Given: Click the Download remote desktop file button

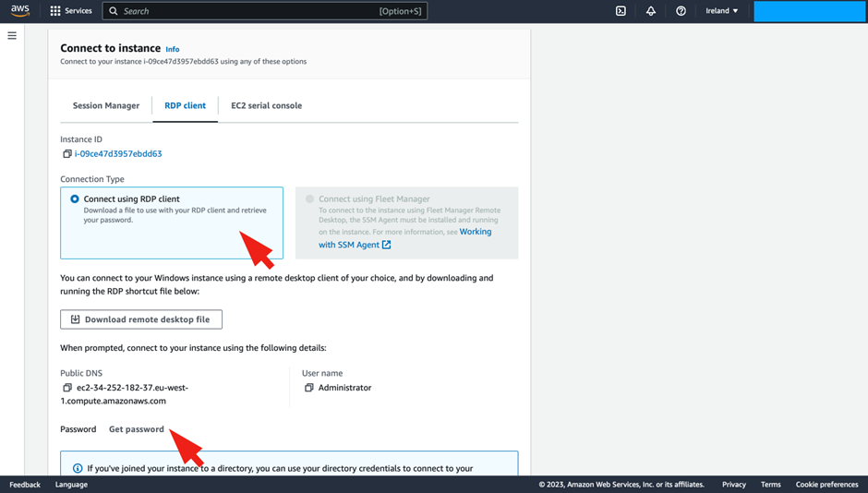Looking at the screenshot, I should click(x=141, y=319).
